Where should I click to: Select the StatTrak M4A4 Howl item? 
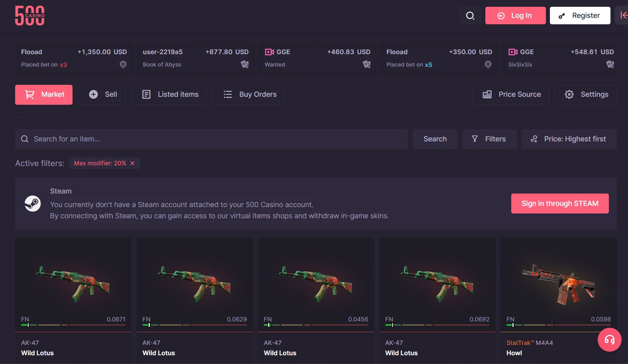559,301
